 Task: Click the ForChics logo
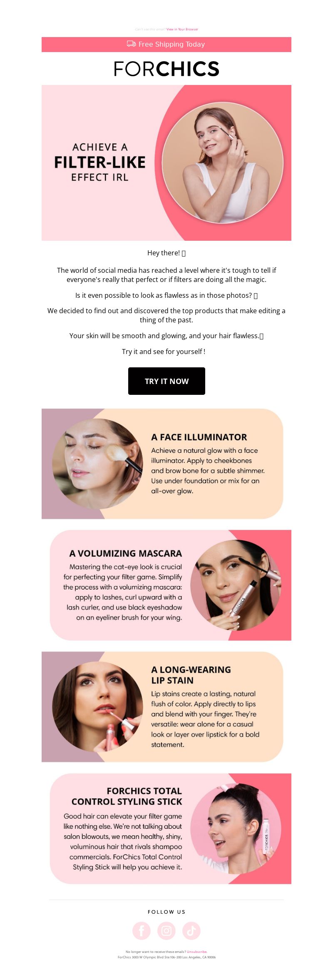(x=166, y=69)
